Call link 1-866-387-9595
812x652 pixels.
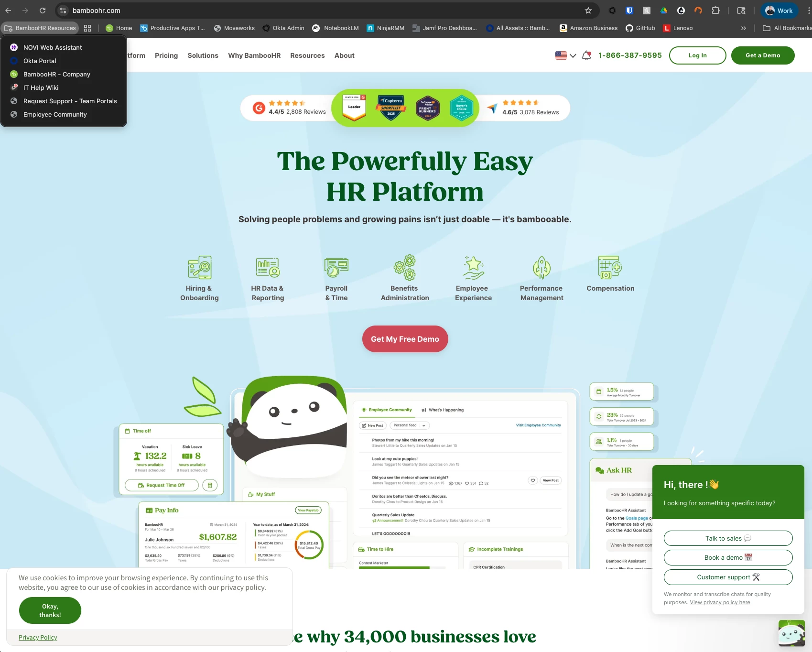[630, 55]
